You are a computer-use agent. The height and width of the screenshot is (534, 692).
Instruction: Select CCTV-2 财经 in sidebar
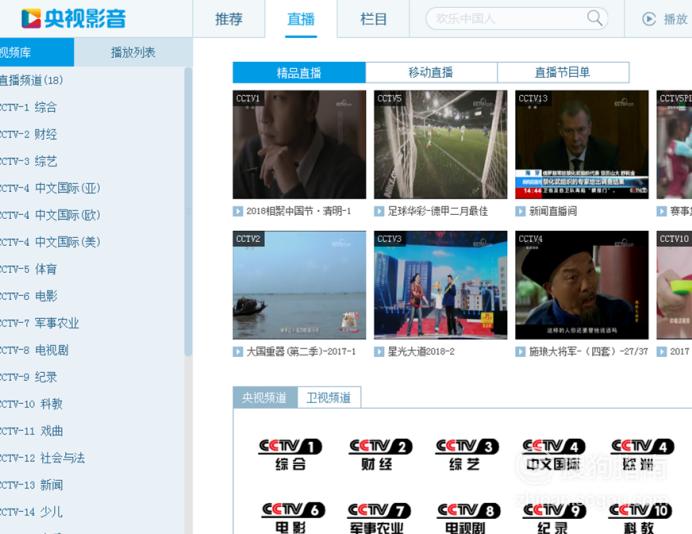[28, 134]
